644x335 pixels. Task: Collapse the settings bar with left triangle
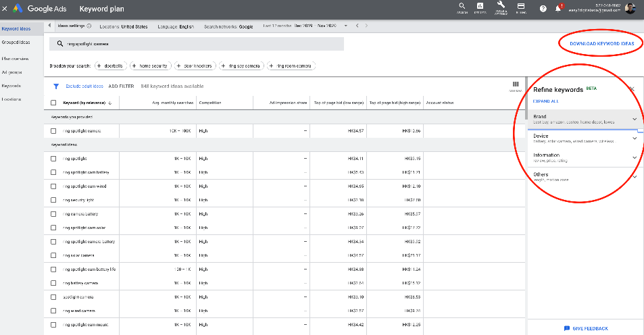click(x=49, y=26)
